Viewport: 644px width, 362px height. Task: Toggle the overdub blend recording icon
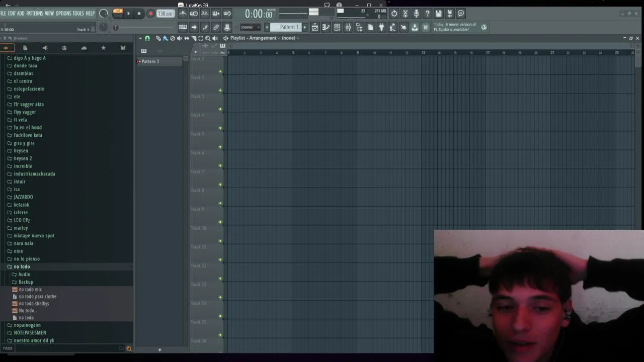click(x=216, y=14)
